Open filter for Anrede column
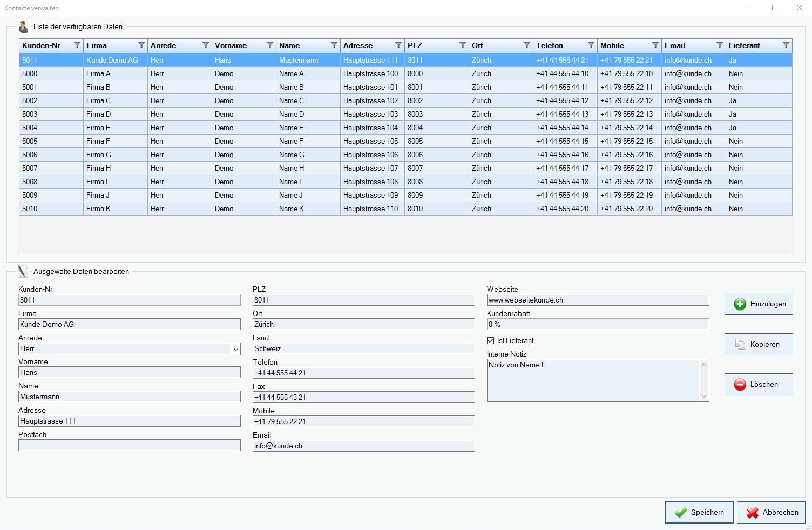Image resolution: width=812 pixels, height=530 pixels. (x=206, y=45)
